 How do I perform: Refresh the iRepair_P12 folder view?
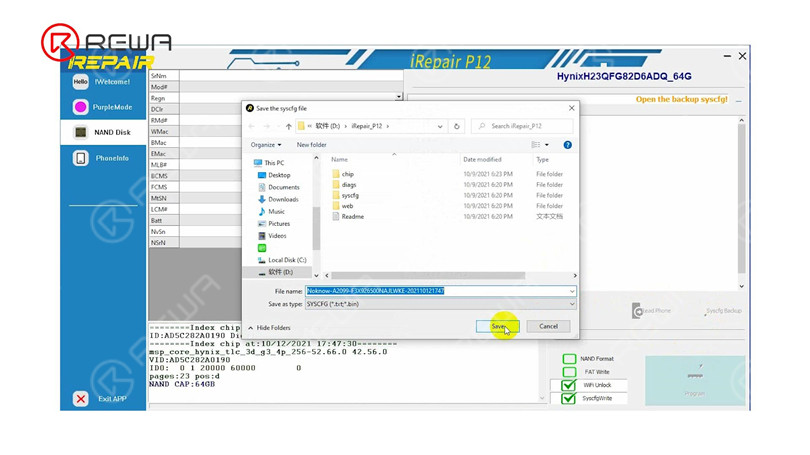(x=457, y=126)
